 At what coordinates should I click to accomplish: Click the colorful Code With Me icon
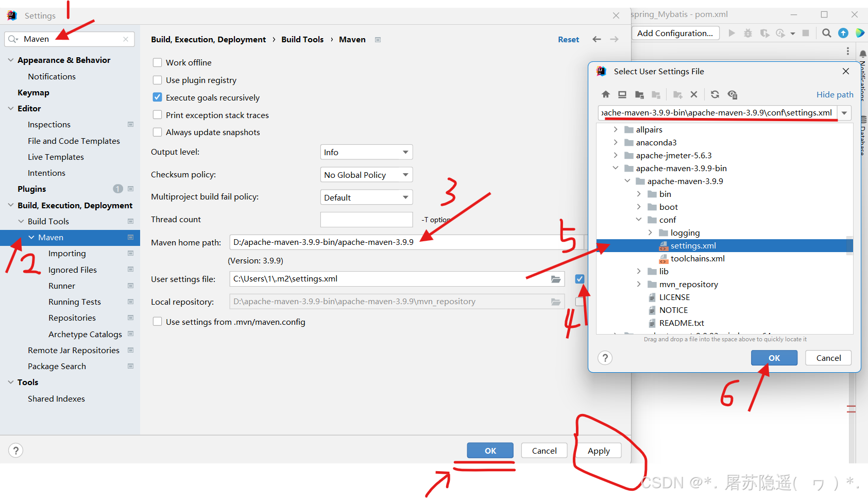[x=860, y=33]
